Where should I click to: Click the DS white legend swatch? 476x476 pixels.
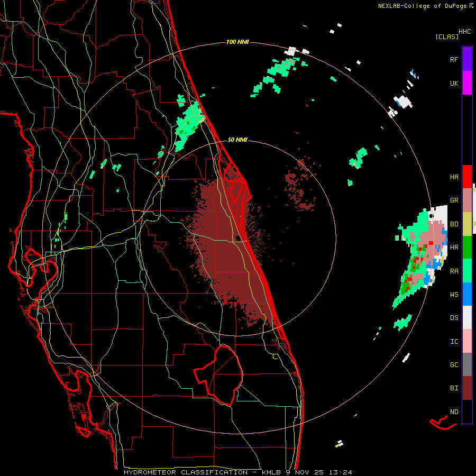point(467,317)
